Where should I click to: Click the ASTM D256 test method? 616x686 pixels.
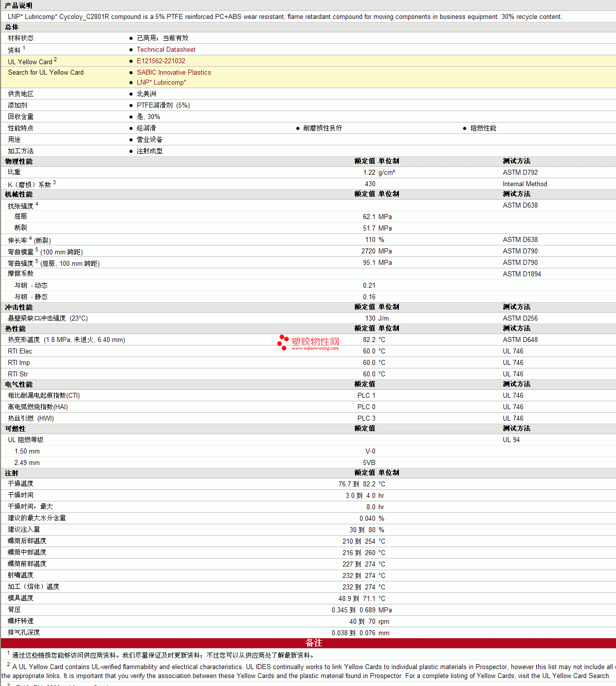coord(520,319)
